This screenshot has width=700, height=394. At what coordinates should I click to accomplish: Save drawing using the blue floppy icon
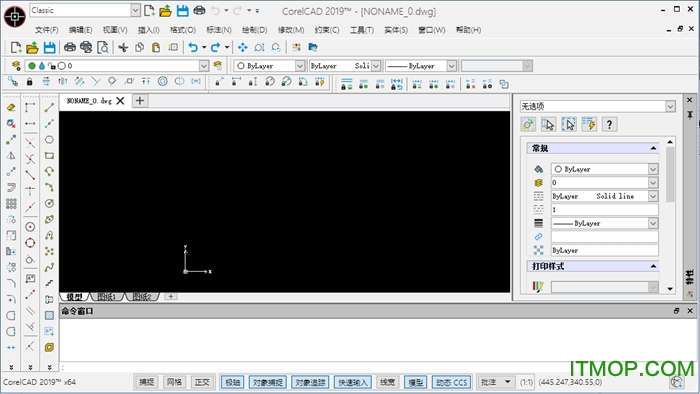coord(49,47)
